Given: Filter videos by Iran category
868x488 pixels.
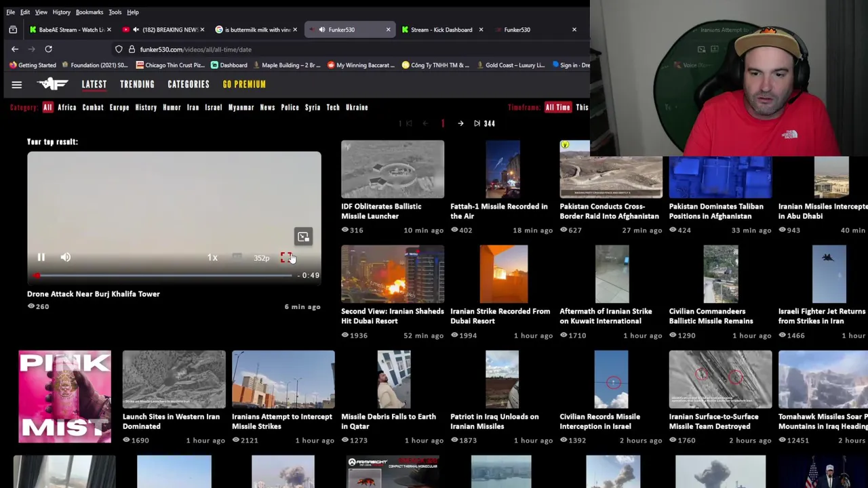Looking at the screenshot, I should click(193, 107).
